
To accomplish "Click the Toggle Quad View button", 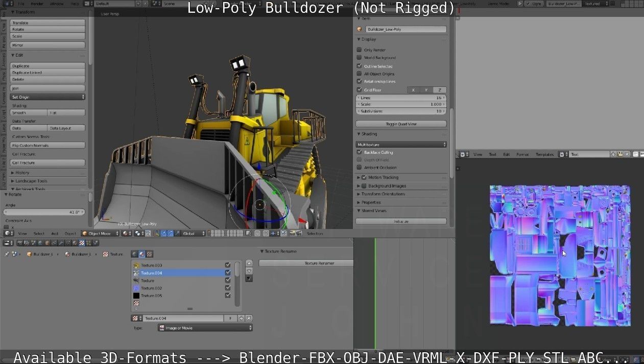I will coord(401,124).
